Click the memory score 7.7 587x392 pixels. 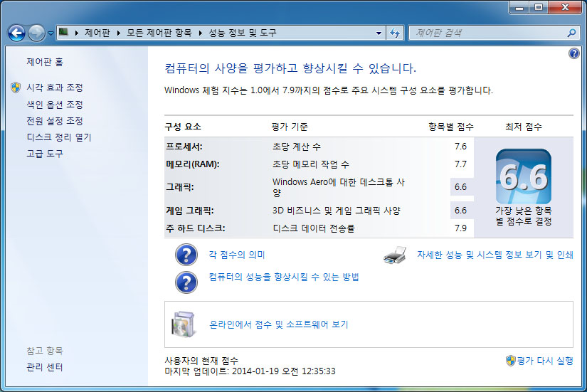(x=460, y=164)
